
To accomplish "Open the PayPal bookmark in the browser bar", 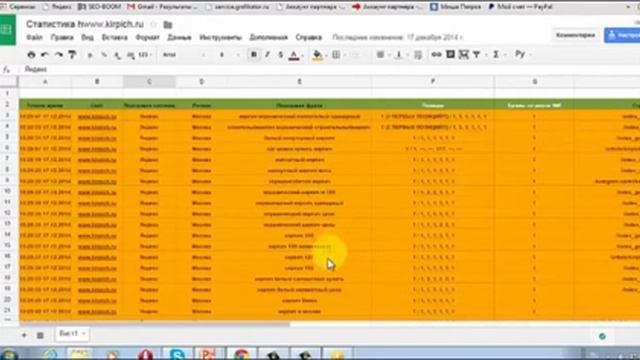I will coord(520,7).
